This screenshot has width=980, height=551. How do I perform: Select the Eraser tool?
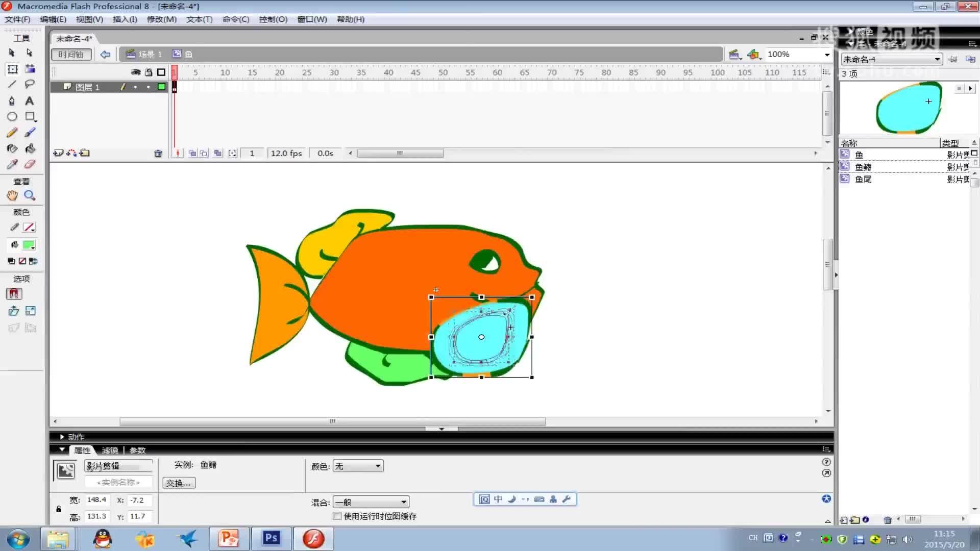pos(30,164)
